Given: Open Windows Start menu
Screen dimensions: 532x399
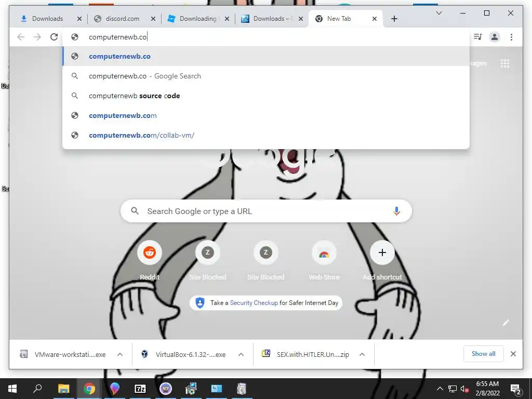Looking at the screenshot, I should (x=12, y=389).
